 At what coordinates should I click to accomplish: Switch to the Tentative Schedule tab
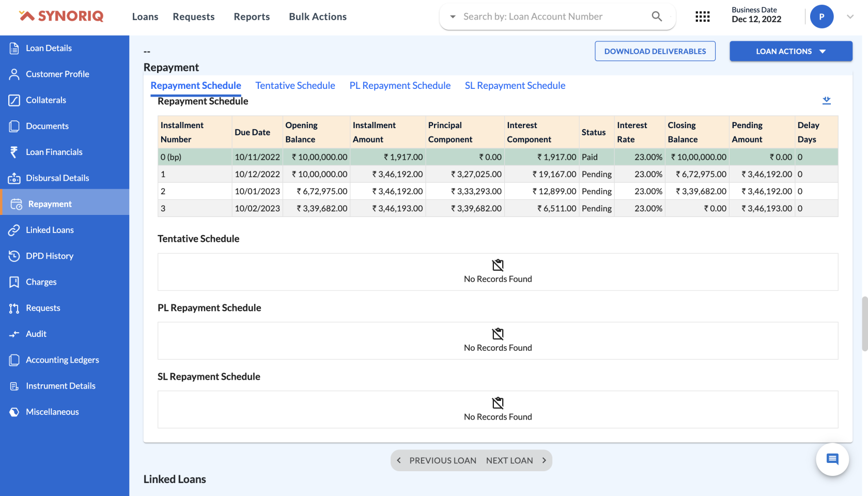click(295, 86)
